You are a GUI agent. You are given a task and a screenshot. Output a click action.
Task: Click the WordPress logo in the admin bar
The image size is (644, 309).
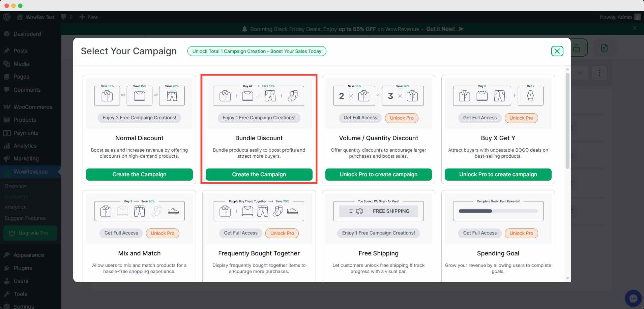7,17
